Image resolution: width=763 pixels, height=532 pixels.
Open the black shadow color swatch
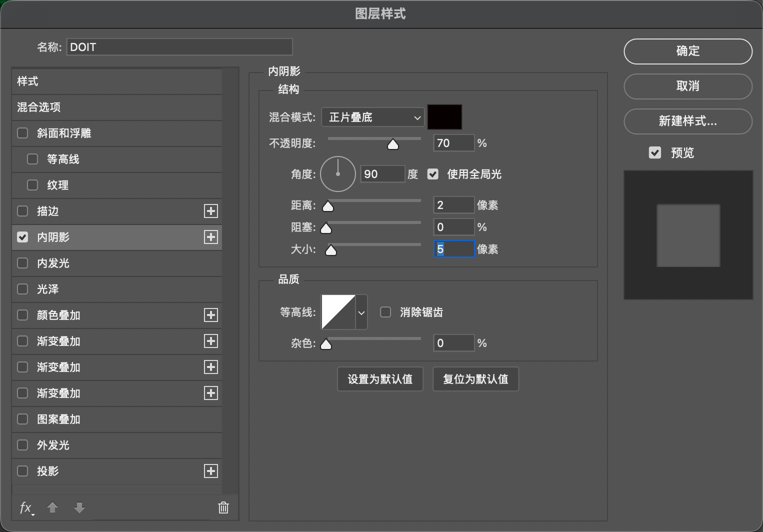point(444,117)
